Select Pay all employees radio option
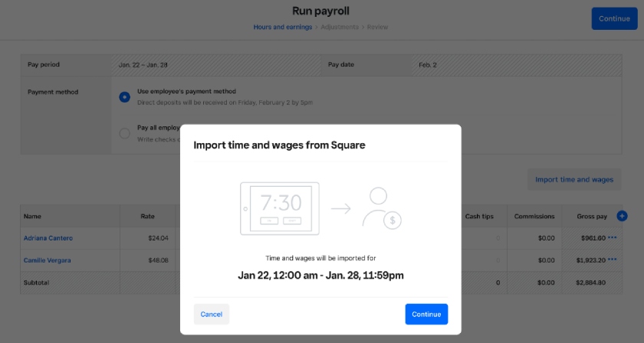This screenshot has height=343, width=644. point(124,134)
